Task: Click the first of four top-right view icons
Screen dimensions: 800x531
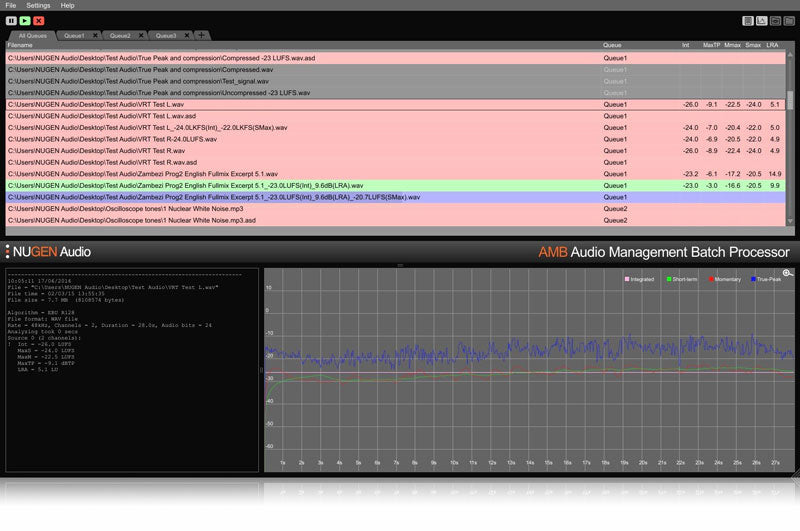Action: click(x=748, y=21)
